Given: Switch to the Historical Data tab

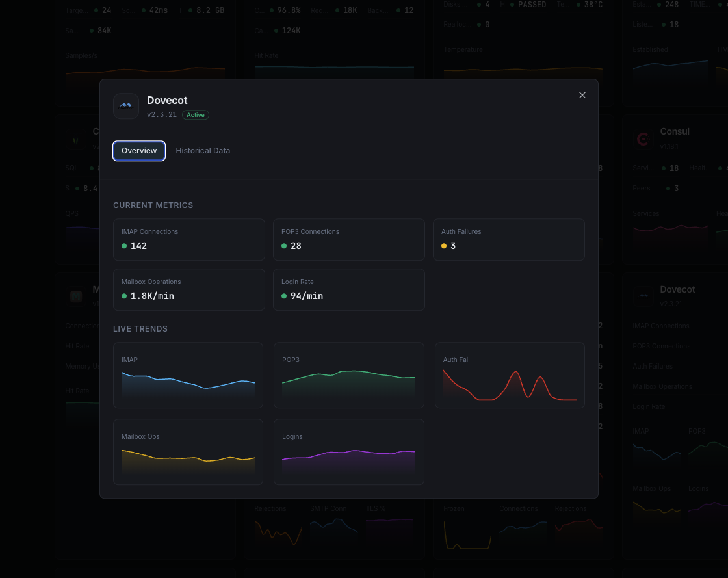Looking at the screenshot, I should pyautogui.click(x=203, y=151).
